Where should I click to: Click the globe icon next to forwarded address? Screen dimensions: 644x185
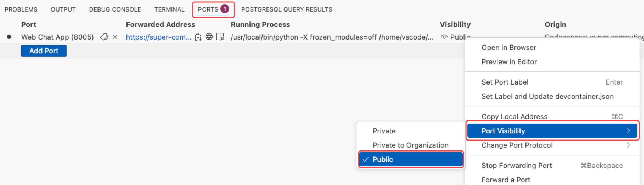tap(209, 37)
